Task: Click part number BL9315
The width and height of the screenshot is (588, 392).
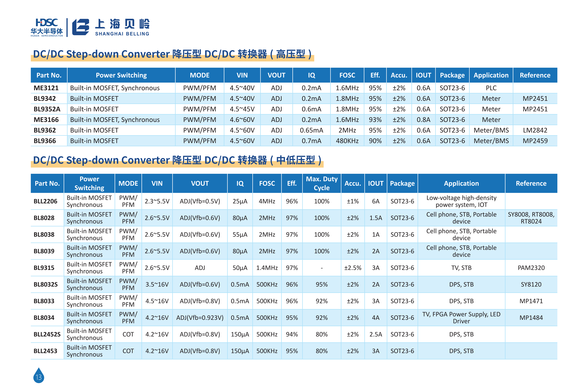Action: [44, 268]
